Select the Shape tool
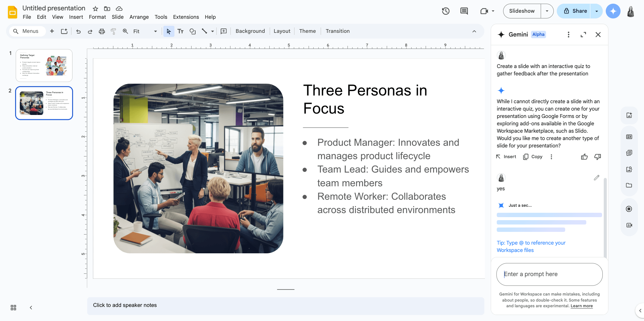 [x=193, y=31]
